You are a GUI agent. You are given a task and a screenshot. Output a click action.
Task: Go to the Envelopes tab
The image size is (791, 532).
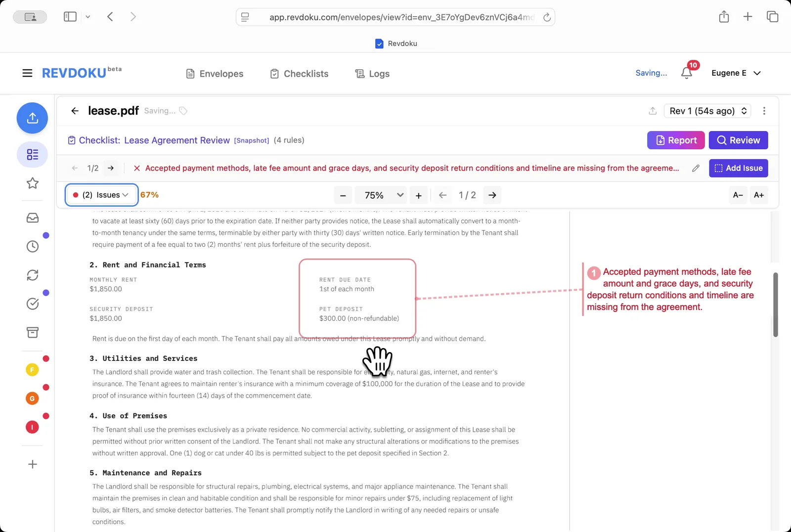215,74
